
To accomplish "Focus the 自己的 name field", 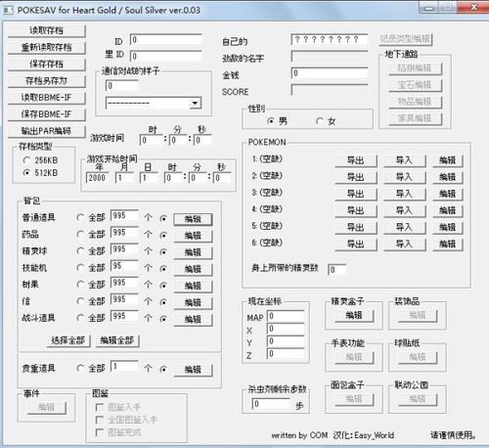I will click(330, 40).
